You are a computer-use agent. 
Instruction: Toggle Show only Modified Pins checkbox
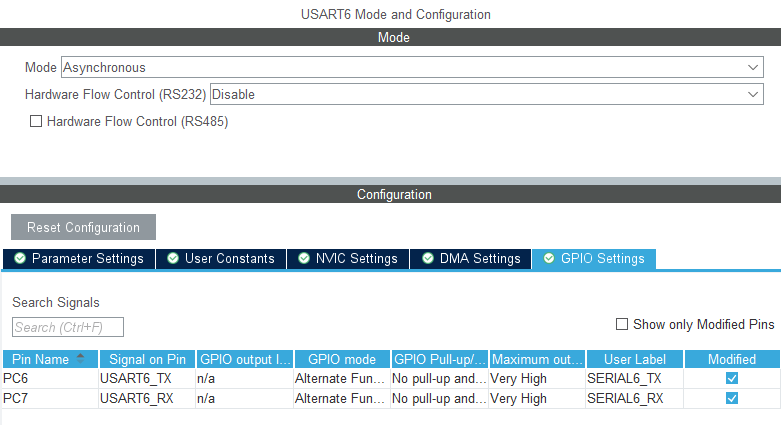pos(622,324)
